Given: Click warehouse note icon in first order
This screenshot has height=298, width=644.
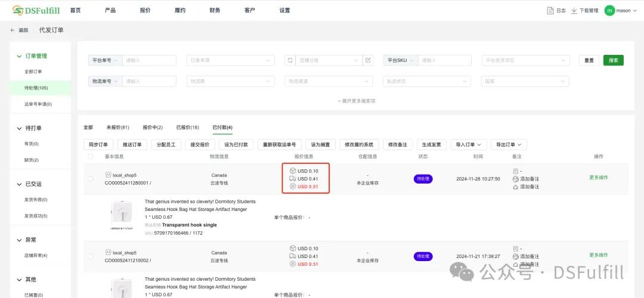Looking at the screenshot, I should pyautogui.click(x=516, y=187).
